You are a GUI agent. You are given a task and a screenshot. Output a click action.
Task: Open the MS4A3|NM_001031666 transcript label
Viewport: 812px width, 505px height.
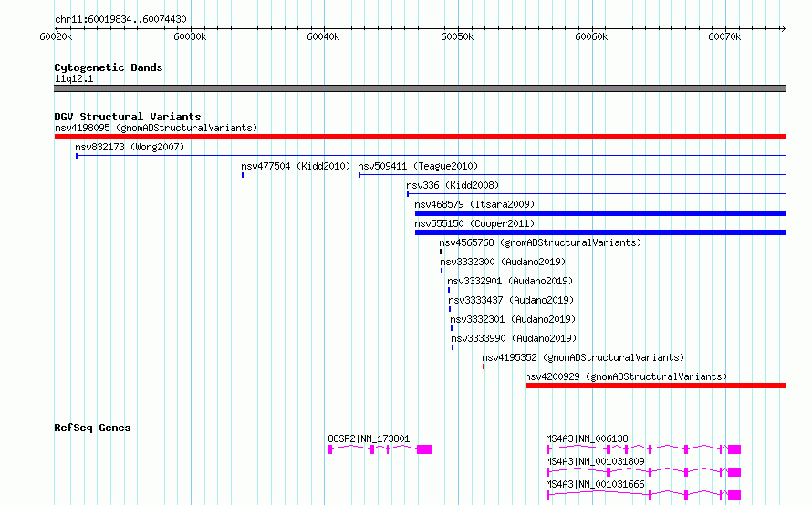click(x=595, y=484)
